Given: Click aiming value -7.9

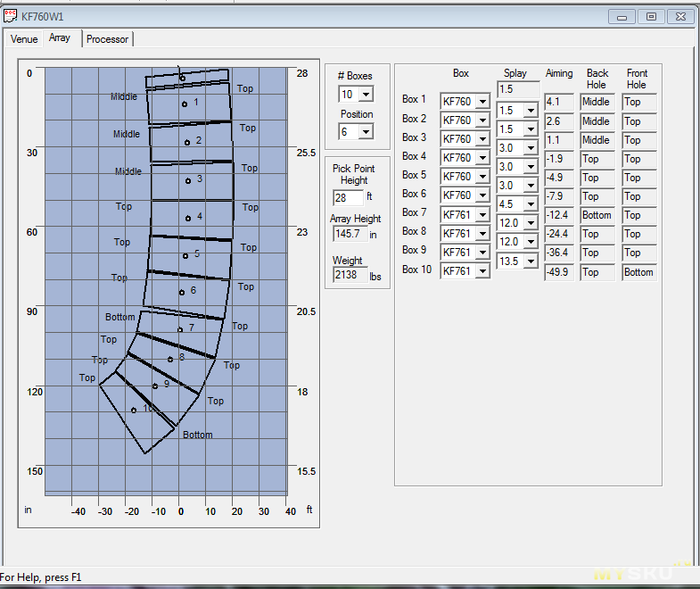Looking at the screenshot, I should point(559,196).
